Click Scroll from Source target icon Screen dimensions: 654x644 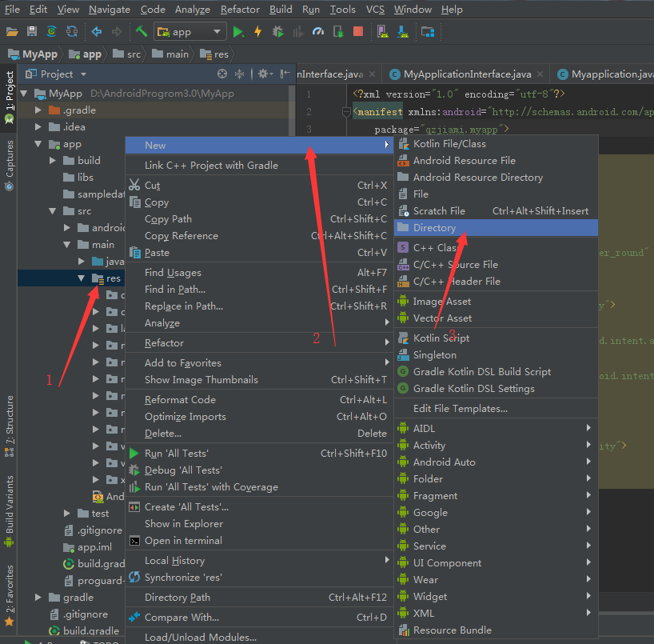point(222,74)
